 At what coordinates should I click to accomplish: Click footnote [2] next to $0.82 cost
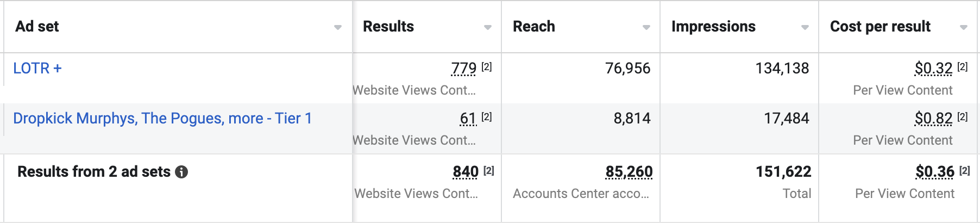(x=963, y=116)
